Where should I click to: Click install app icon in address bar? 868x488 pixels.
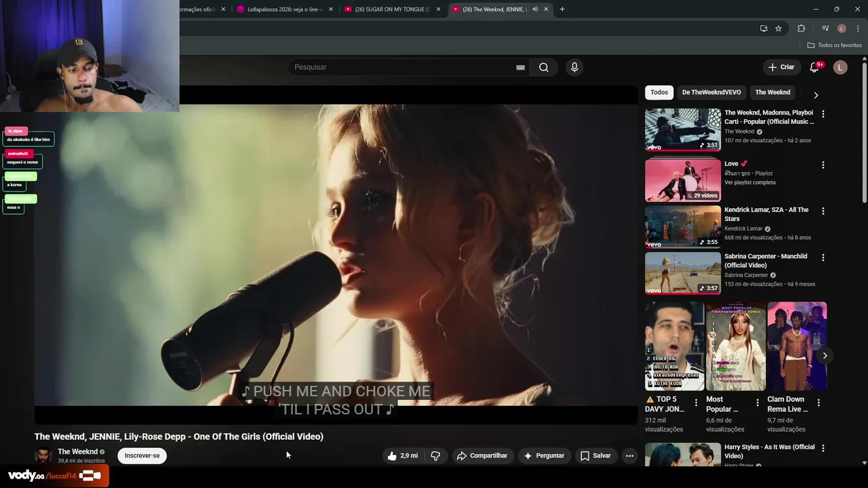pyautogui.click(x=764, y=28)
